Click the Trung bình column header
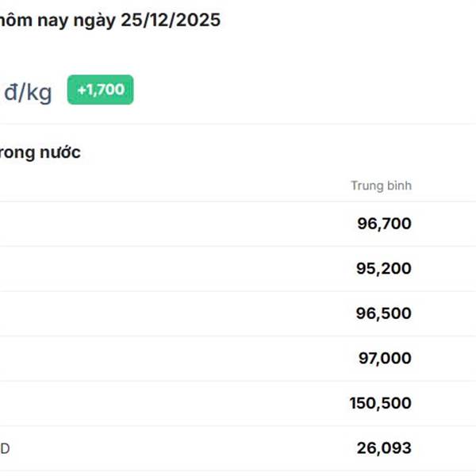The image size is (476, 476). click(381, 186)
